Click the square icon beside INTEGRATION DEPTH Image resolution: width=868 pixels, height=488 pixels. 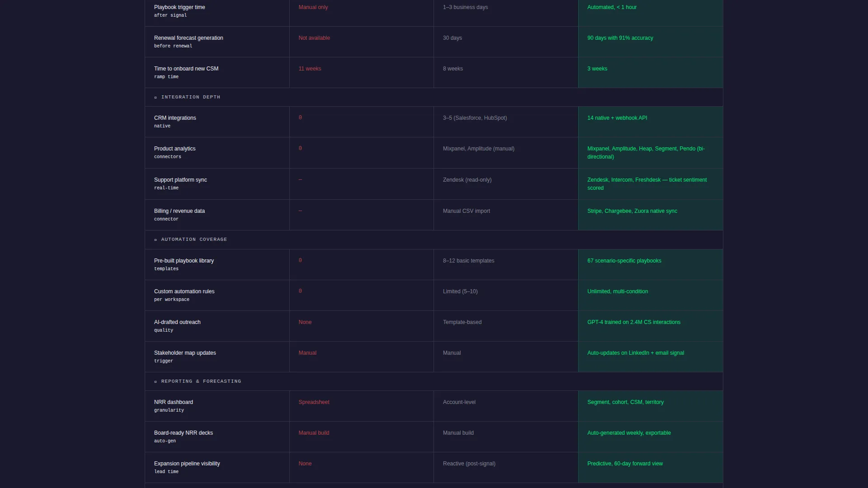(156, 98)
